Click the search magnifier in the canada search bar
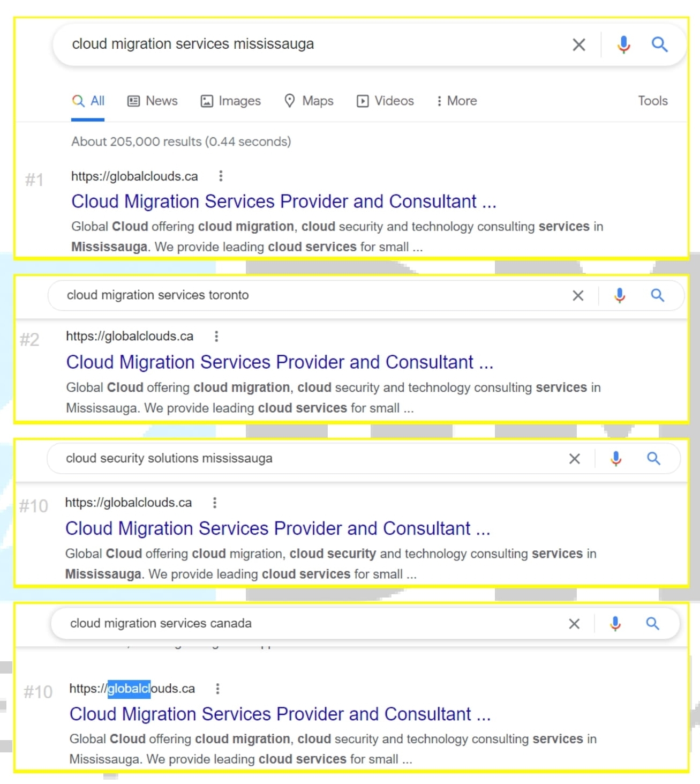The image size is (700, 784). [x=652, y=624]
